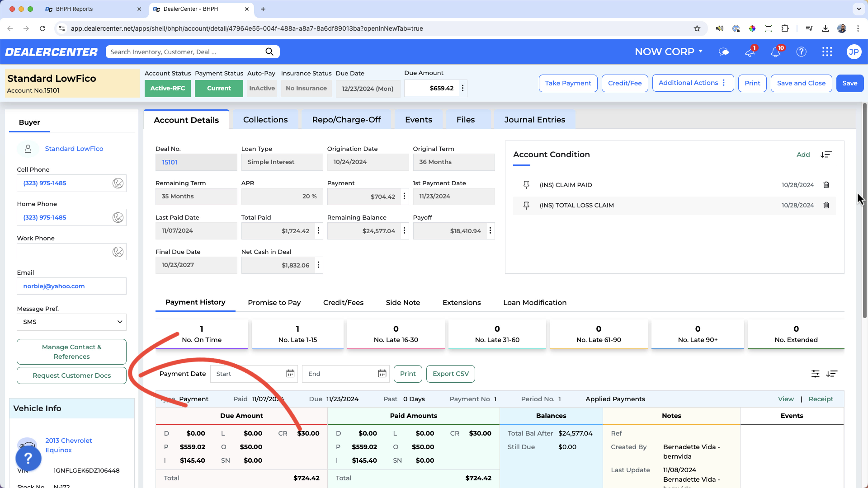Open the Payment field three-dot menu
This screenshot has width=868, height=488.
pyautogui.click(x=405, y=197)
